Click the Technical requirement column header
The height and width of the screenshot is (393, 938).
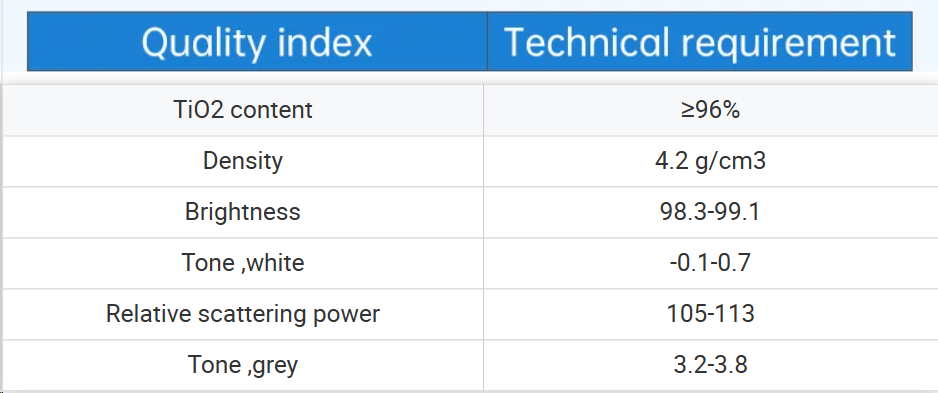pos(700,41)
